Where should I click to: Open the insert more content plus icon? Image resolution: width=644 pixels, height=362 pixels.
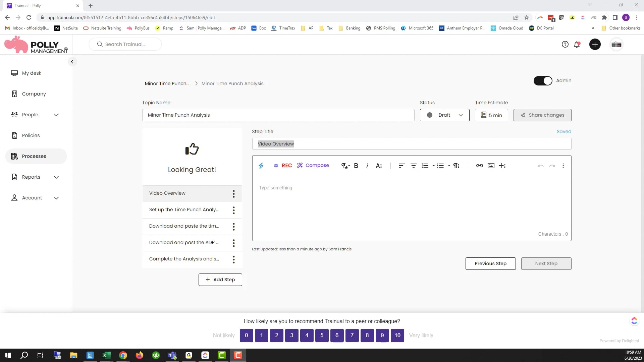click(x=502, y=166)
